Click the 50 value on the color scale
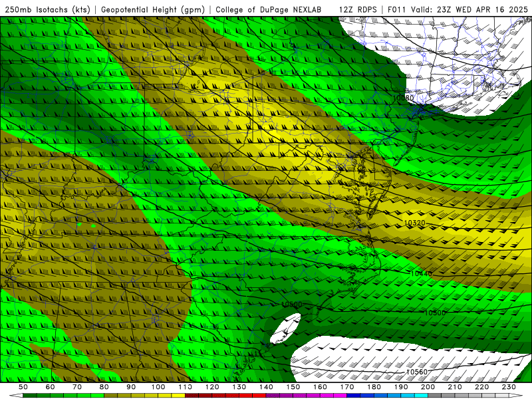 coord(23,387)
